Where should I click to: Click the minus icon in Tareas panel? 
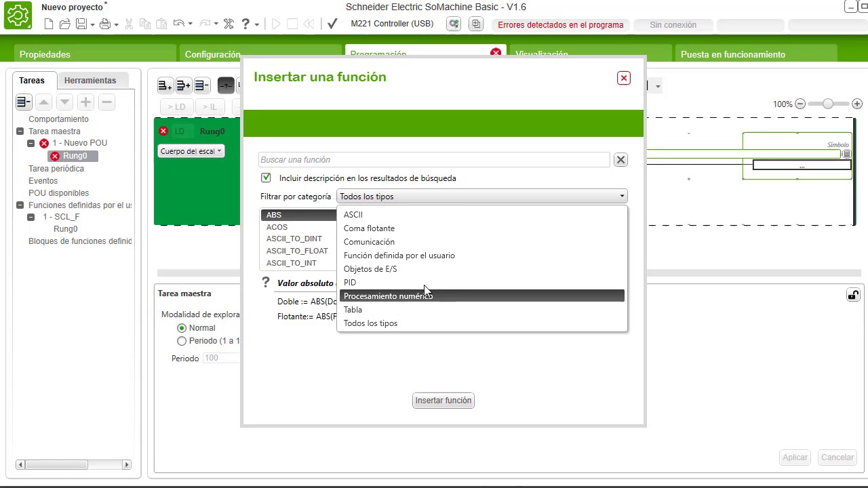click(106, 102)
